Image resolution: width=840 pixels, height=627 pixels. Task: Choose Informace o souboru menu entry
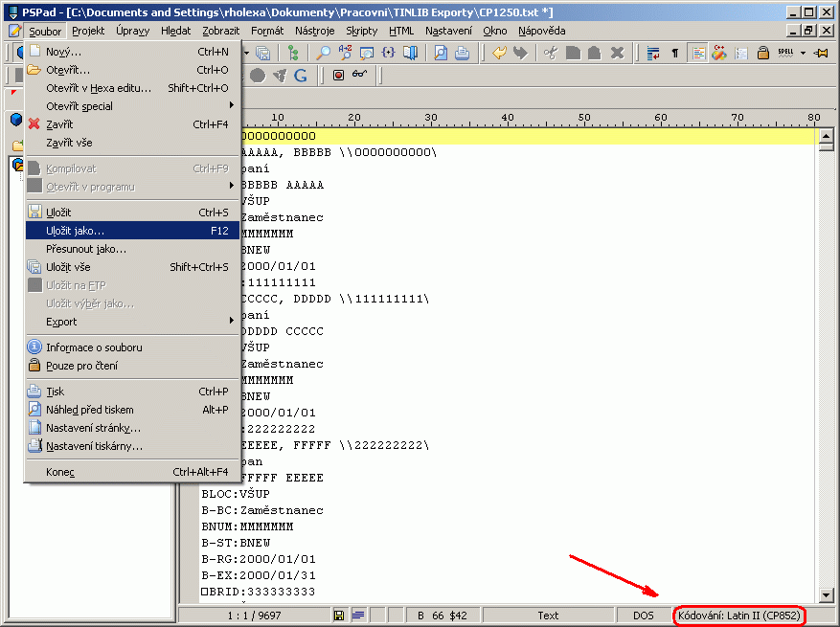point(94,347)
